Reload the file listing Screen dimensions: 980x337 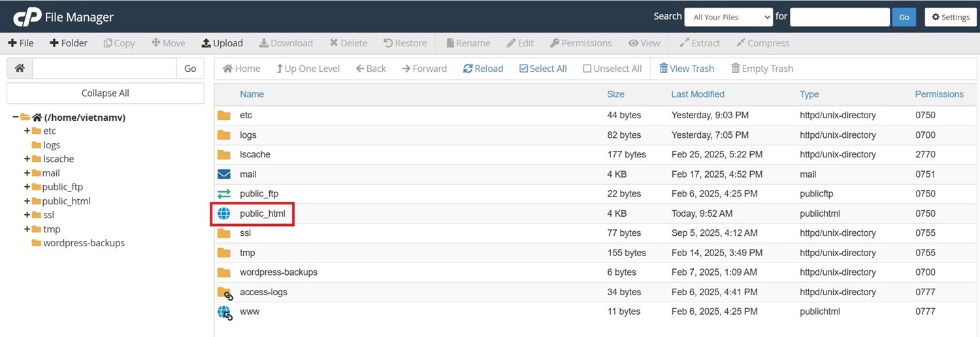(483, 69)
